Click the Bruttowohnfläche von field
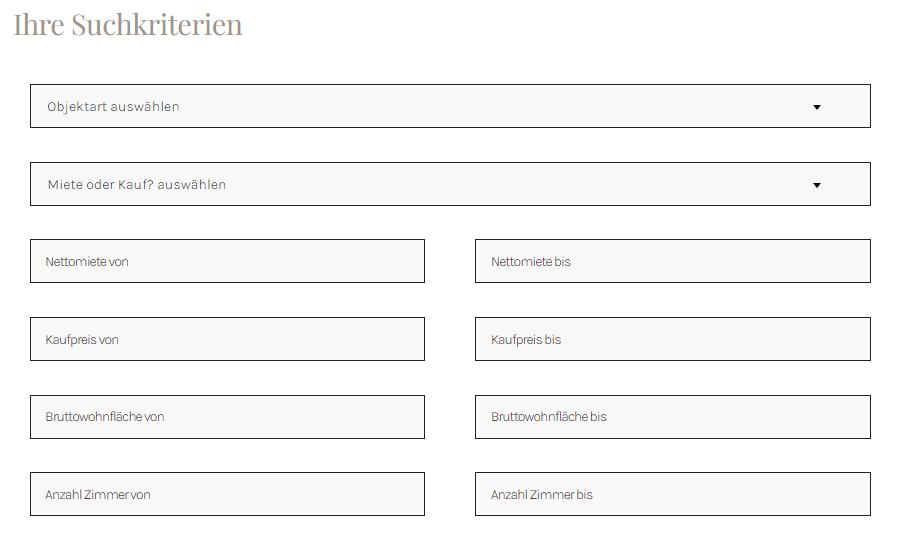Image resolution: width=902 pixels, height=542 pixels. tap(227, 417)
